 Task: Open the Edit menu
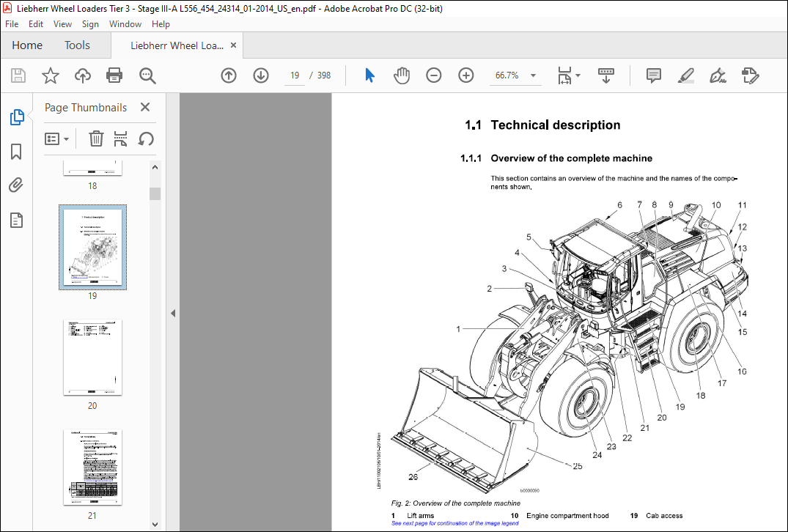coord(36,24)
